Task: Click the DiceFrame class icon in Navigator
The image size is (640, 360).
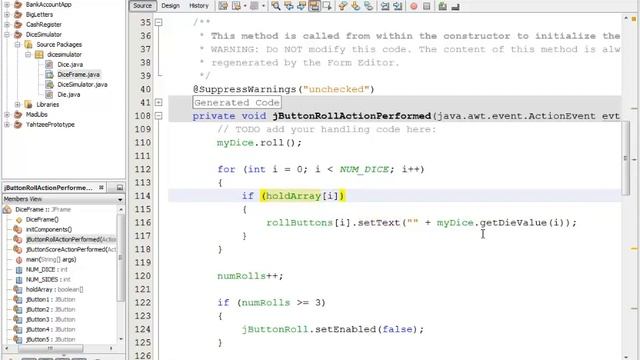Action: pyautogui.click(x=7, y=209)
